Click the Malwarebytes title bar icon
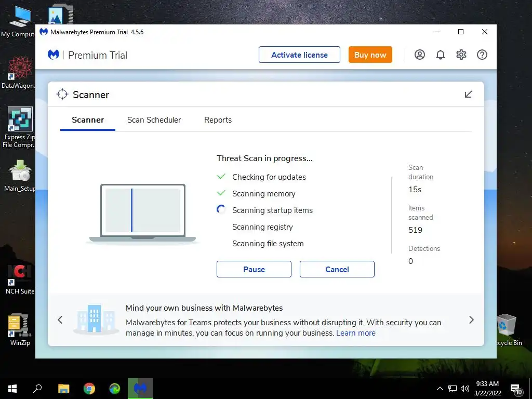 pos(44,32)
